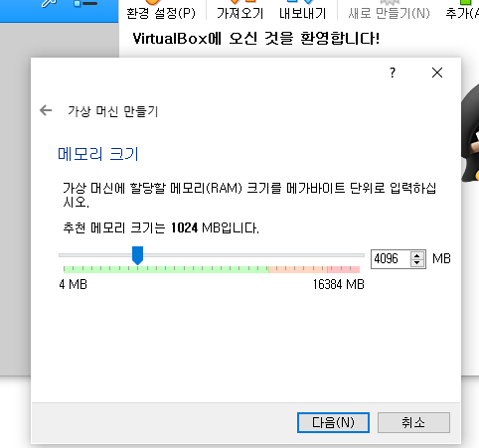Go back using the wizard's left arrow
479x448 pixels.
46,110
